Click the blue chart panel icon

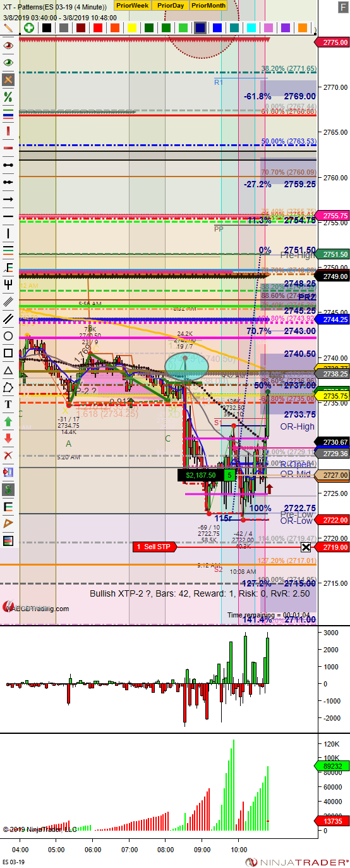tap(8, 473)
